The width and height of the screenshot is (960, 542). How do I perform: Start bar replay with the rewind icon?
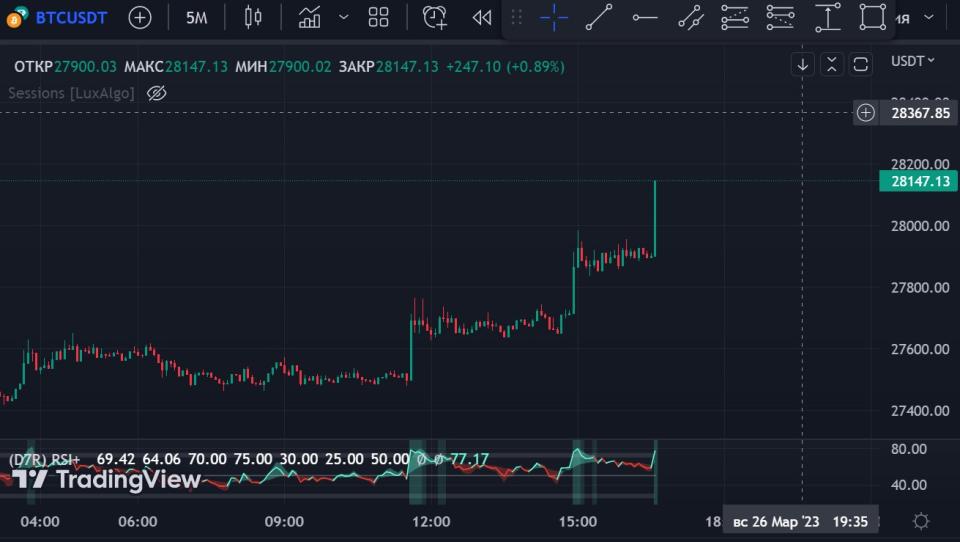coord(482,17)
